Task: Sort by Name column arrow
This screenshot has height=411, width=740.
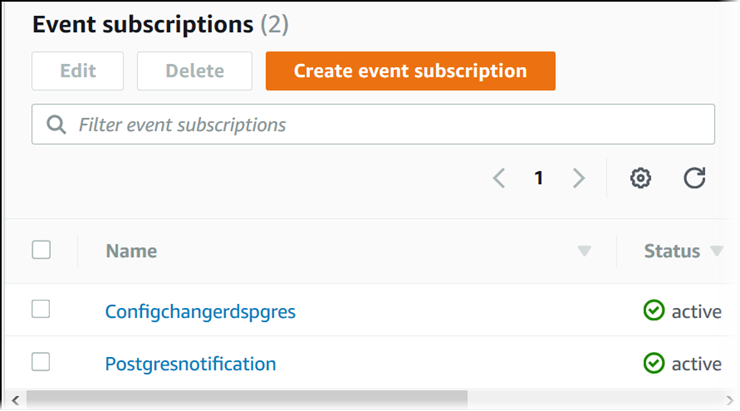Action: point(585,251)
